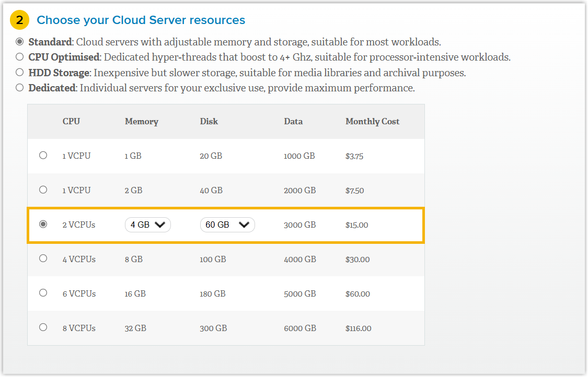
Task: Click the step 2 number badge
Action: [x=19, y=20]
